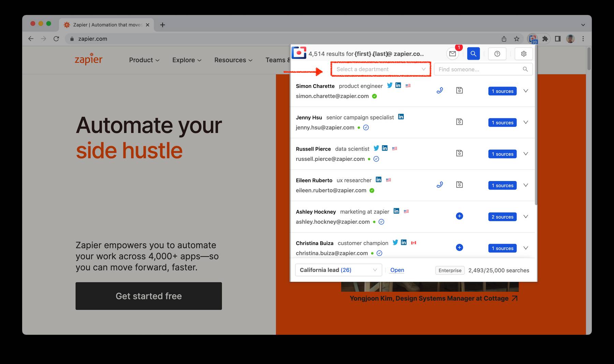
Task: Open a new browser tab
Action: click(x=163, y=25)
